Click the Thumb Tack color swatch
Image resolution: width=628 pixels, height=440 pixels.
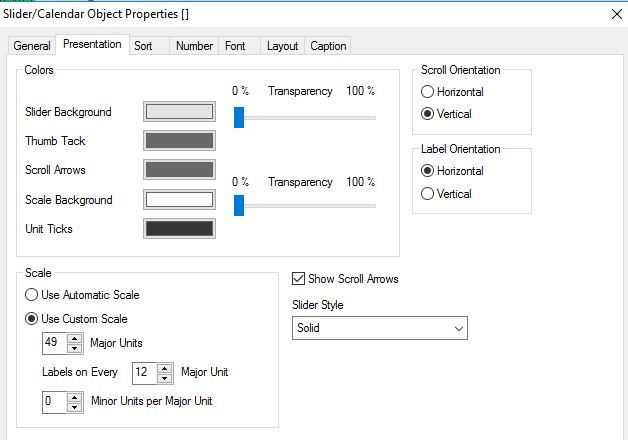[180, 141]
